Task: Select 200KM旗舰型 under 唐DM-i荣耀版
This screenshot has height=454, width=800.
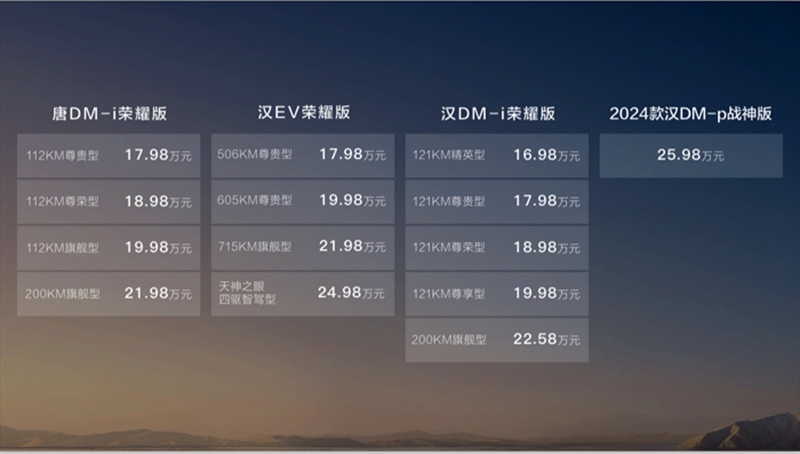Action: pyautogui.click(x=62, y=294)
